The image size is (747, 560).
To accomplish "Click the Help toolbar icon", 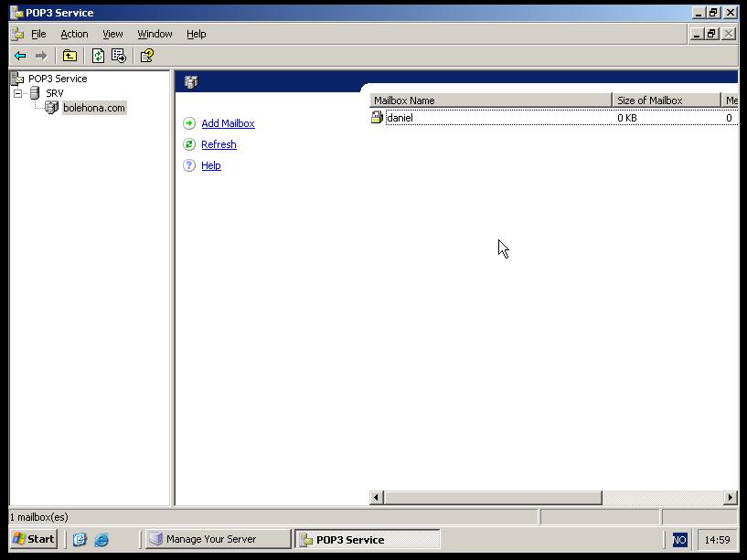I will point(146,56).
